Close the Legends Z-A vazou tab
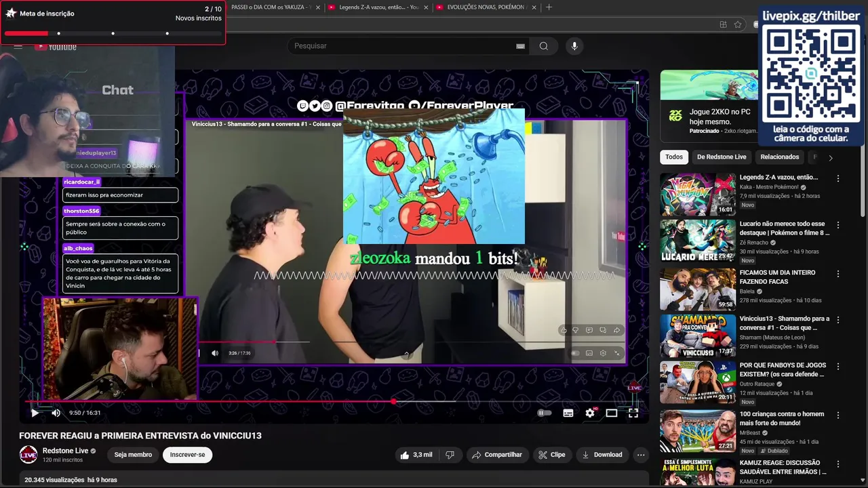The height and width of the screenshot is (488, 868). tap(426, 7)
